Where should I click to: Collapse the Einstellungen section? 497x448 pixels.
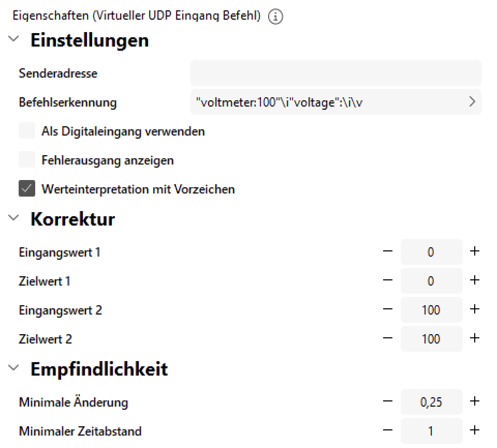(13, 39)
